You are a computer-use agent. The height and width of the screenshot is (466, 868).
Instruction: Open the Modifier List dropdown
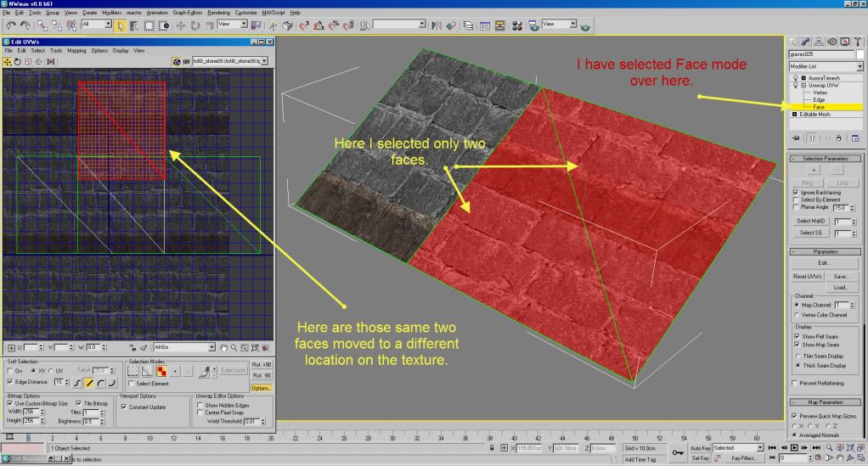[825, 65]
